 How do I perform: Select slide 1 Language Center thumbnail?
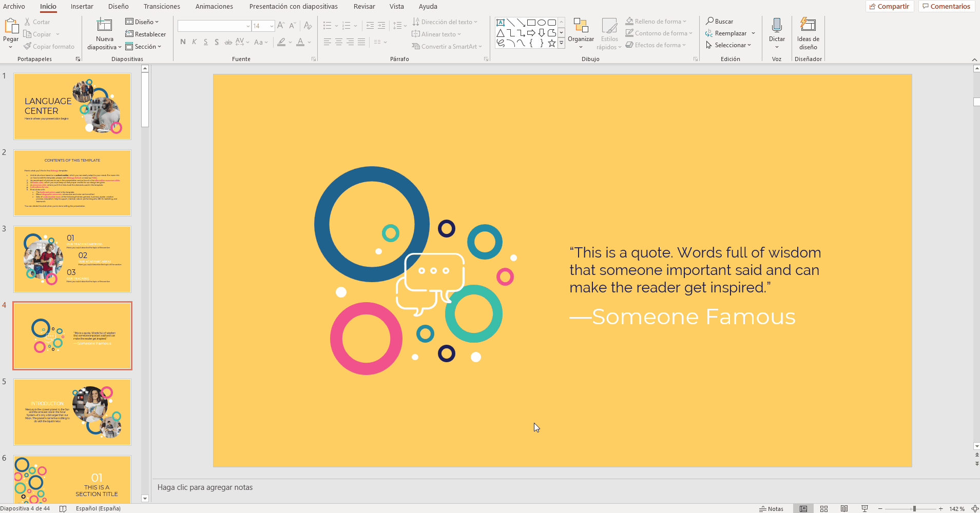click(x=72, y=106)
